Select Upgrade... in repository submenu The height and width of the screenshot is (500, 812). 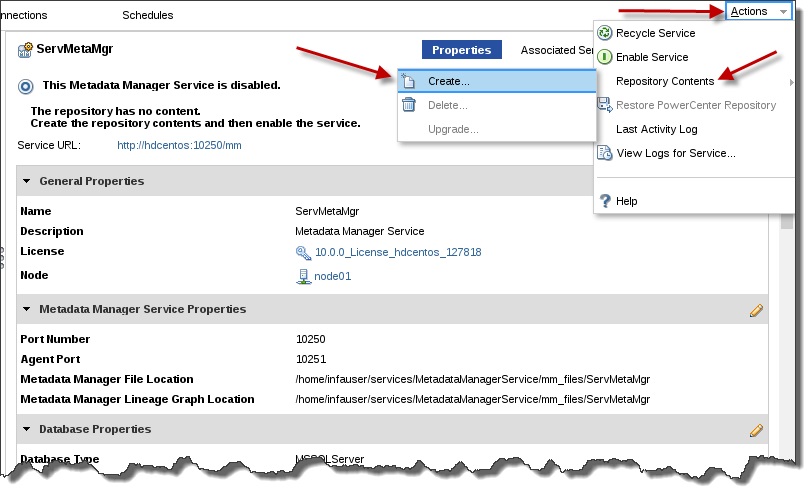497,129
